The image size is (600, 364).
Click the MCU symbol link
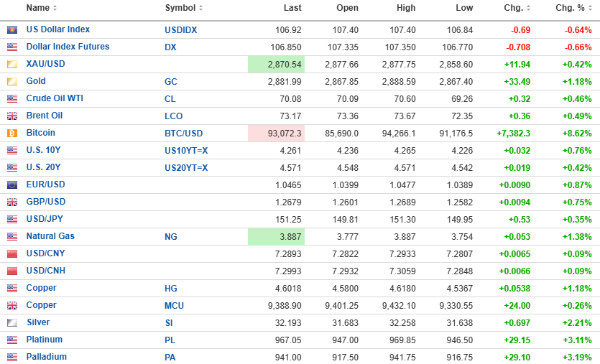coord(174,306)
